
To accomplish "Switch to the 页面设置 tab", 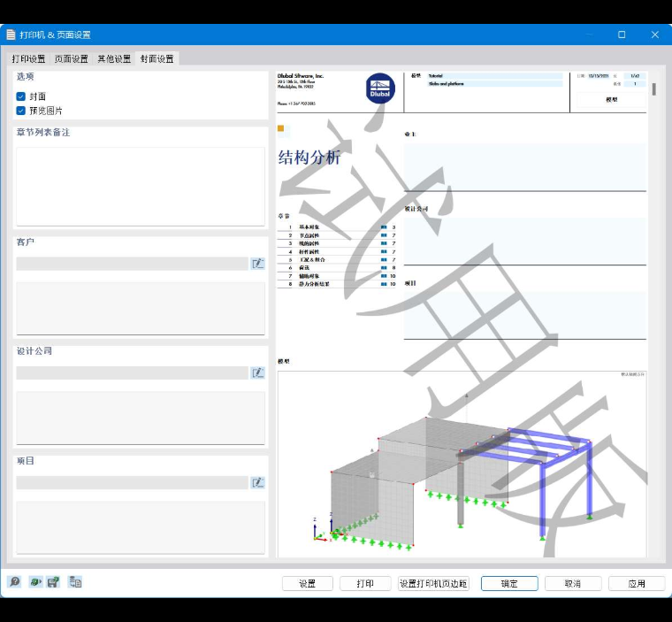I will (71, 58).
